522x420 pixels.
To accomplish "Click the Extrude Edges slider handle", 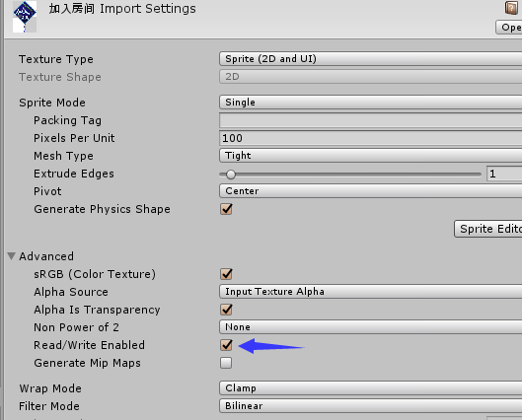I will 230,175.
